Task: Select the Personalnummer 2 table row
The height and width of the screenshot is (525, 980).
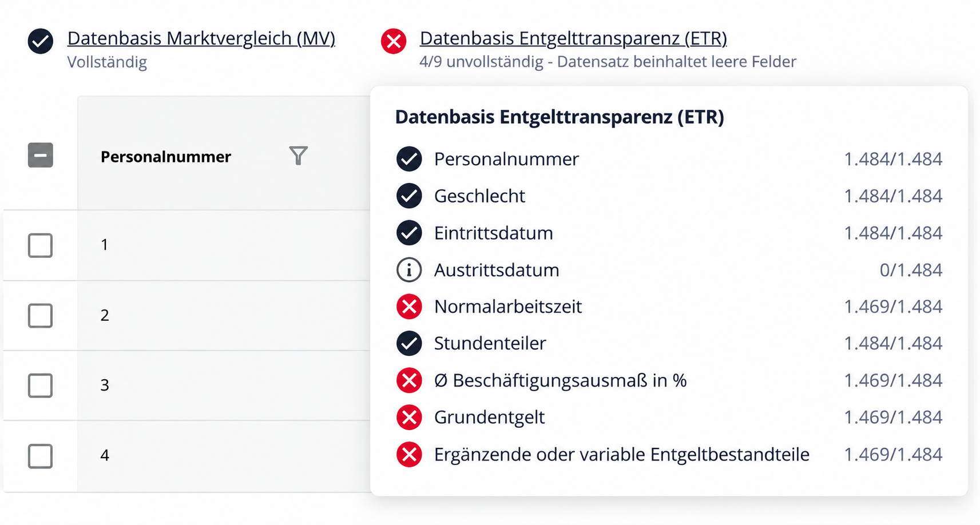Action: [x=187, y=316]
